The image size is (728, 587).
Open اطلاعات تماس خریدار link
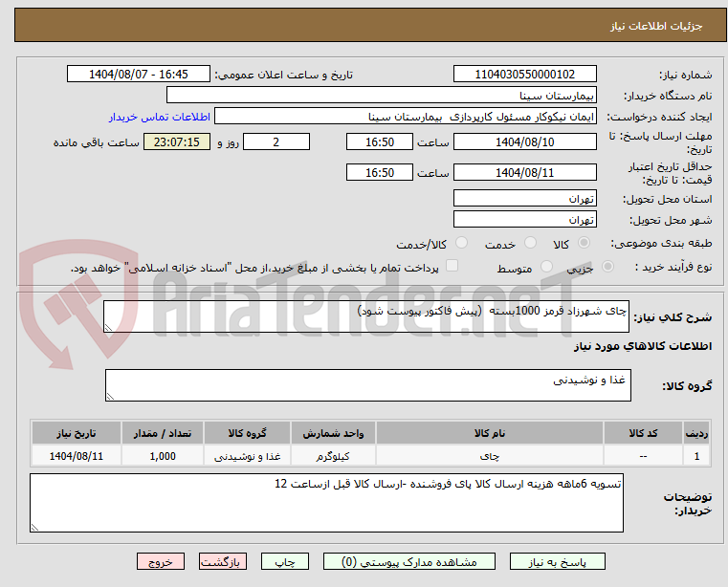(159, 117)
